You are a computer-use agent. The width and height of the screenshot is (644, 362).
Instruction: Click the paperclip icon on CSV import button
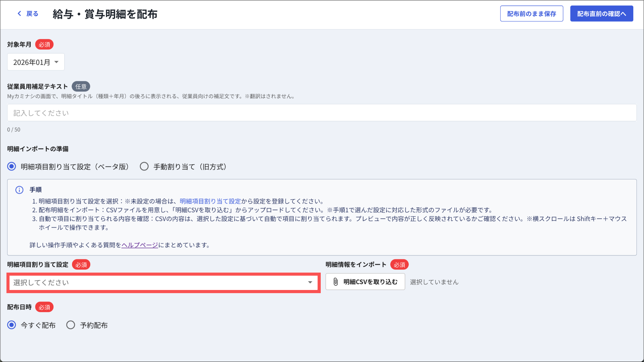point(336,282)
